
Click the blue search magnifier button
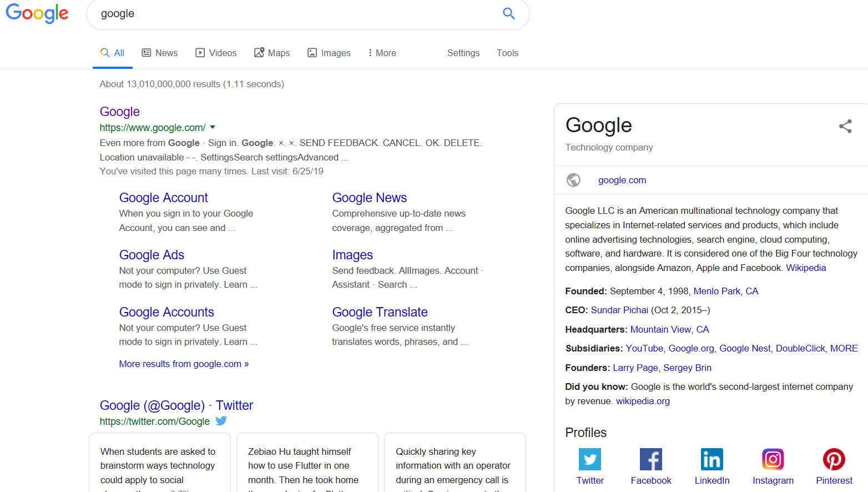click(509, 13)
